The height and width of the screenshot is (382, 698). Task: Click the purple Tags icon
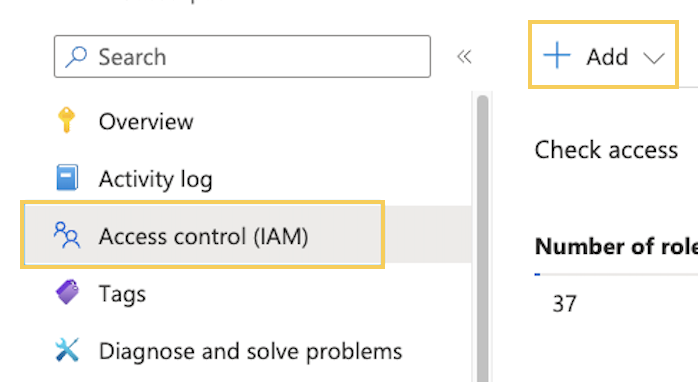[x=67, y=293]
